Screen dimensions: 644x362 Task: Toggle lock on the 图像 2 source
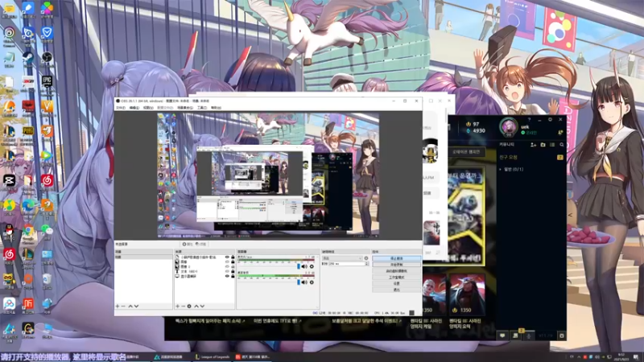click(x=233, y=267)
